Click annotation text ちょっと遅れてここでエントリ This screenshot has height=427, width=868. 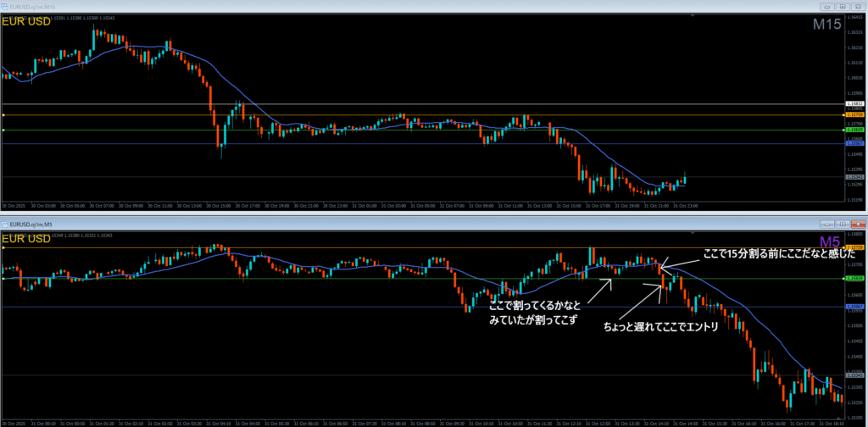click(x=660, y=328)
